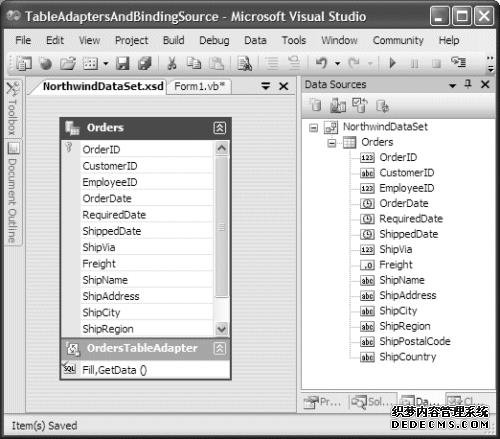Collapse the Orders table header chevron
Image resolution: width=500 pixels, height=439 pixels.
tap(219, 128)
